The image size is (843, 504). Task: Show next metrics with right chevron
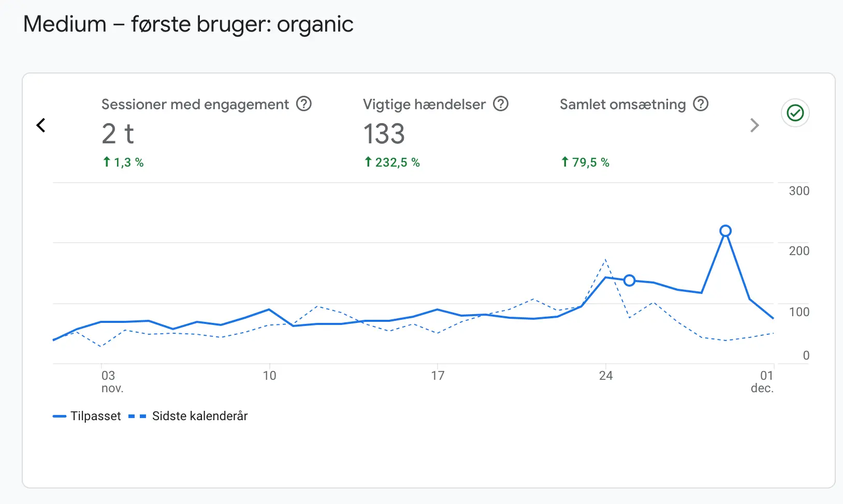(x=754, y=125)
